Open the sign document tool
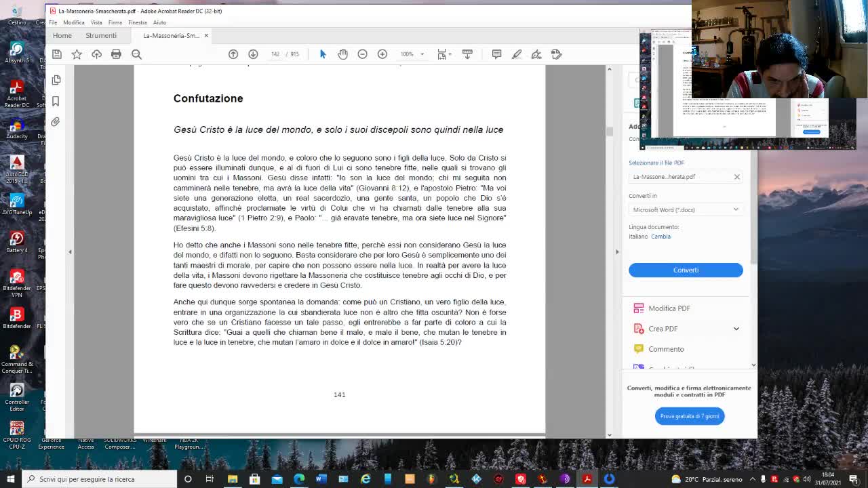Screen dimensions: 868x488 point(536,54)
